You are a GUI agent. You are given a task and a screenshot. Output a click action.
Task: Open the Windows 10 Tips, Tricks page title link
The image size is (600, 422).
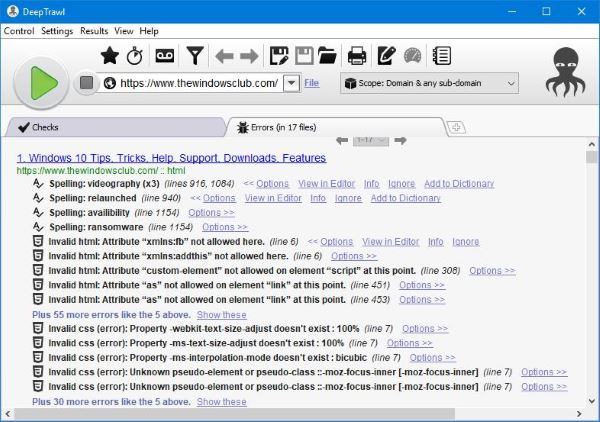tap(171, 158)
